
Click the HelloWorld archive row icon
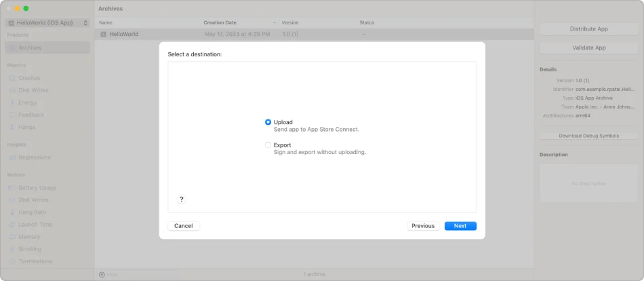click(104, 35)
